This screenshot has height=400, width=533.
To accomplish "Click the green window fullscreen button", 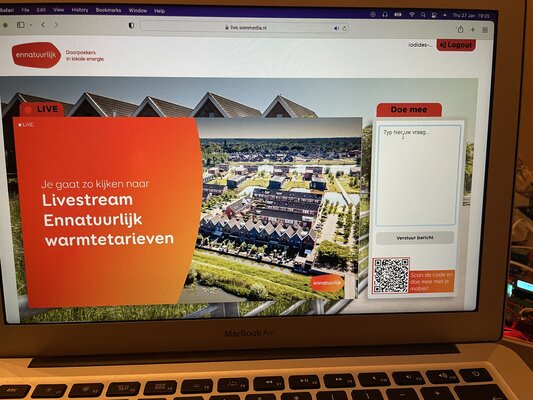I will tap(5, 25).
